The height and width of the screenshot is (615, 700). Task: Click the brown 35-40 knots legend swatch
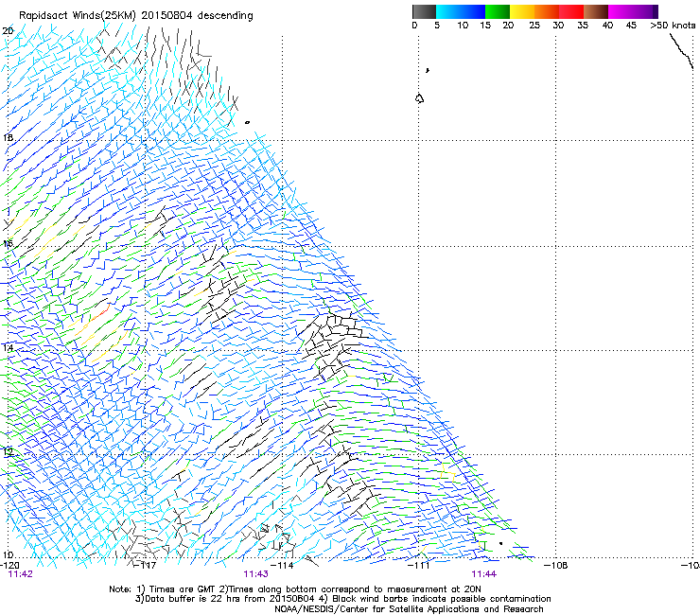tap(596, 11)
